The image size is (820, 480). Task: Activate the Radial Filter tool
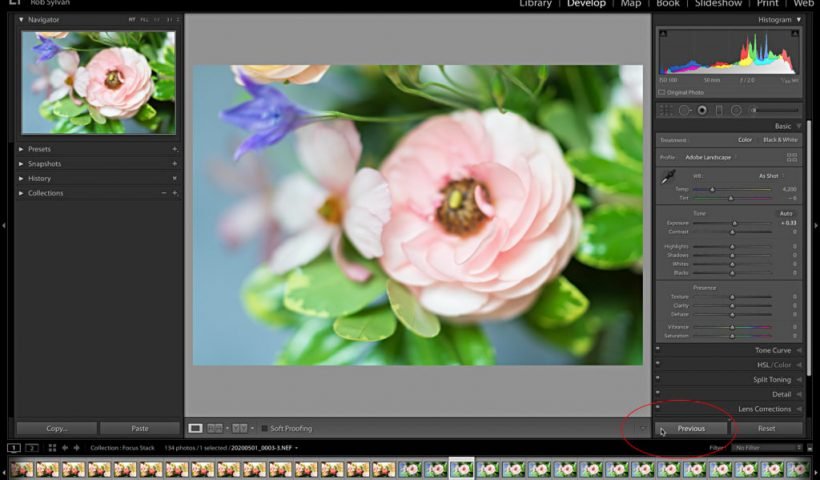(736, 110)
